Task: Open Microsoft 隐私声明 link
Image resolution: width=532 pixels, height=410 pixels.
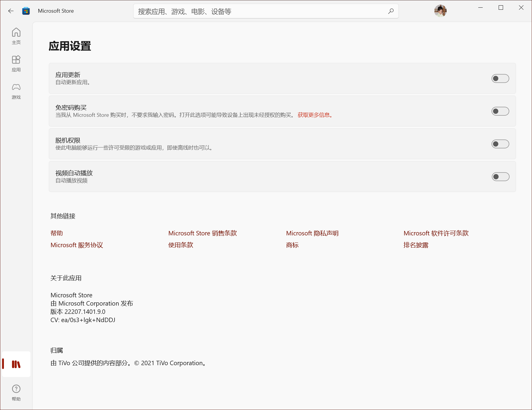Action: point(312,233)
